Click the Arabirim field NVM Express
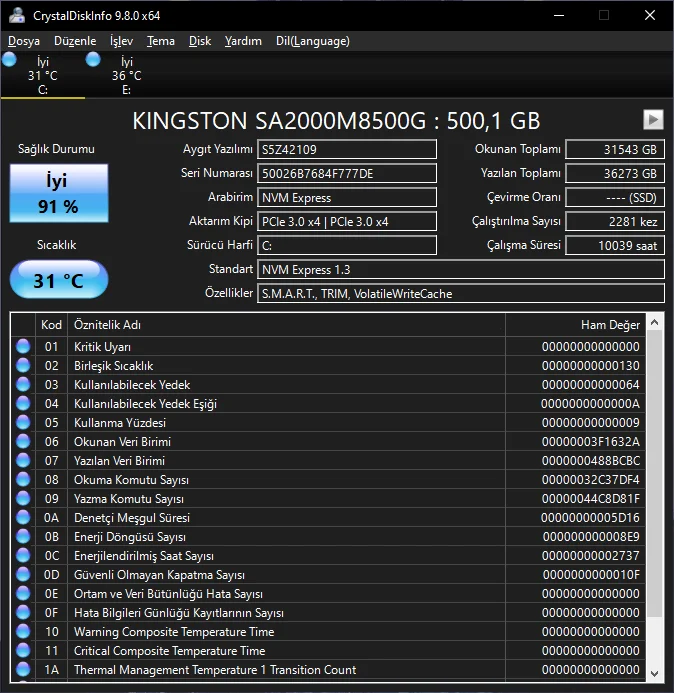This screenshot has width=674, height=693. (347, 198)
